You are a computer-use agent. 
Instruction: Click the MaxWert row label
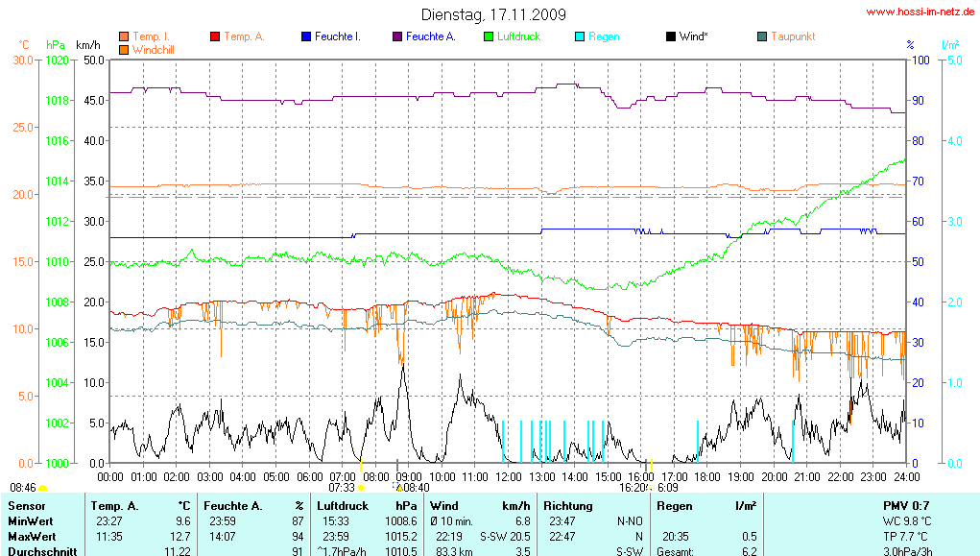coord(31,536)
